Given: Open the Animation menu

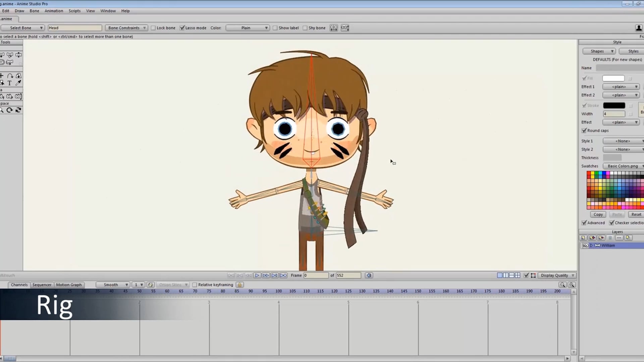Looking at the screenshot, I should [54, 11].
